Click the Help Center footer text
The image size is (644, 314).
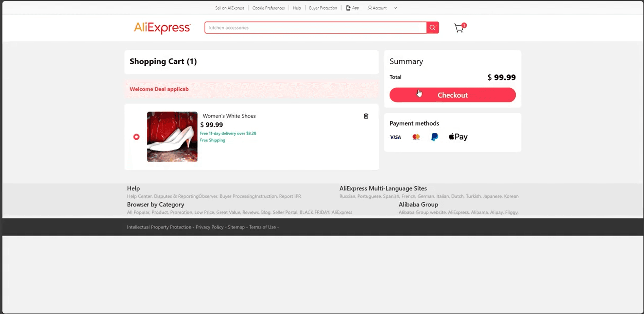tap(140, 196)
